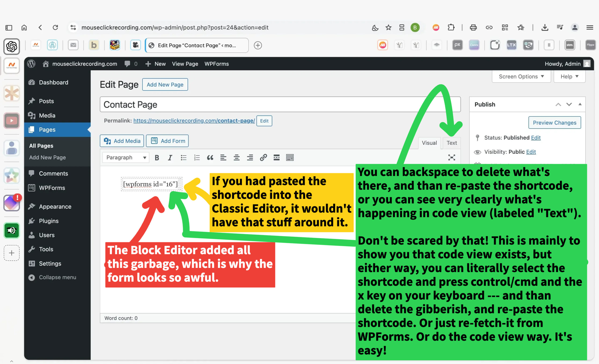Insert Read More tag
The image size is (599, 364).
pos(276,158)
